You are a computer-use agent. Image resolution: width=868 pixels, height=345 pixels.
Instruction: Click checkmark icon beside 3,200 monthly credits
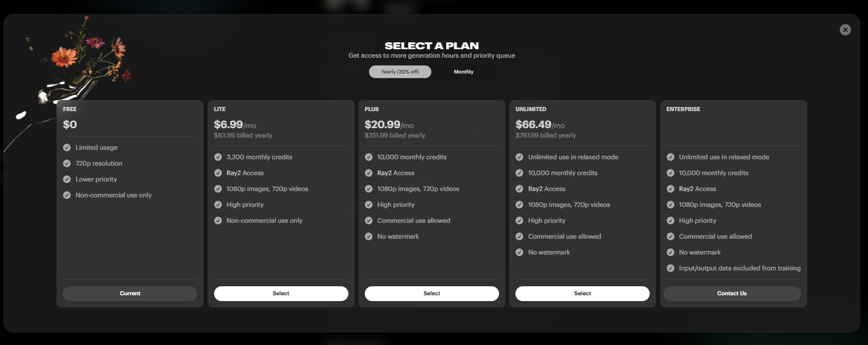pos(218,157)
